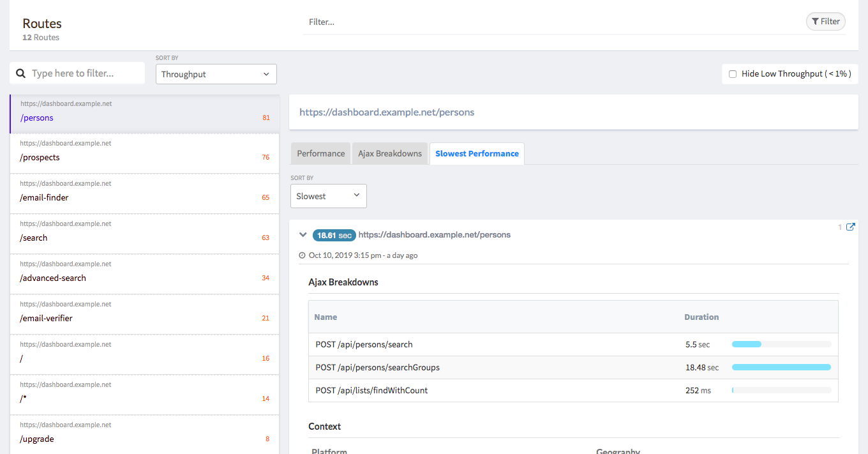Image resolution: width=868 pixels, height=454 pixels.
Task: Click the magnifying glass search icon
Action: coord(20,73)
